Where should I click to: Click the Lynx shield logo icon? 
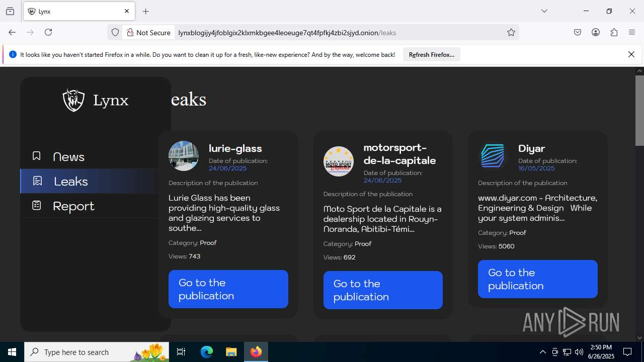point(73,100)
